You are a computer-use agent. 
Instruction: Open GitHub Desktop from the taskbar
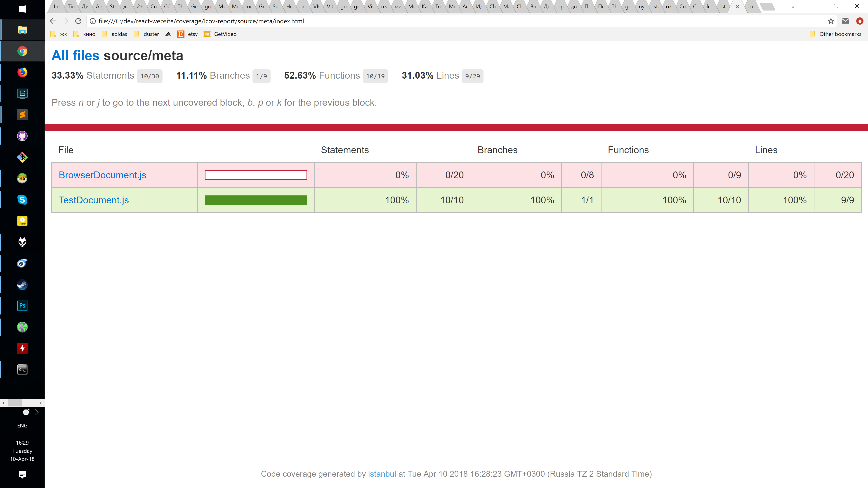(22, 136)
